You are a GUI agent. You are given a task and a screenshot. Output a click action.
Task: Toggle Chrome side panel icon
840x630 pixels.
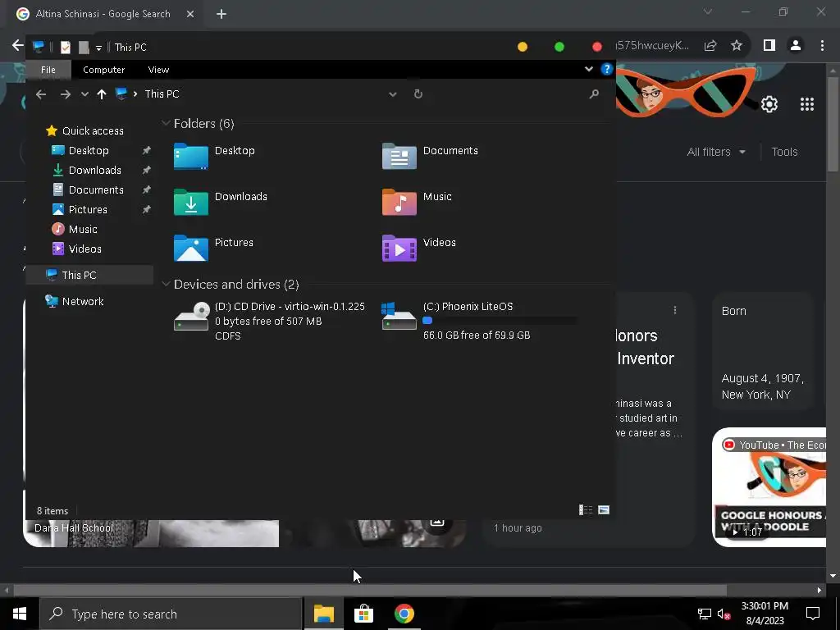769,46
